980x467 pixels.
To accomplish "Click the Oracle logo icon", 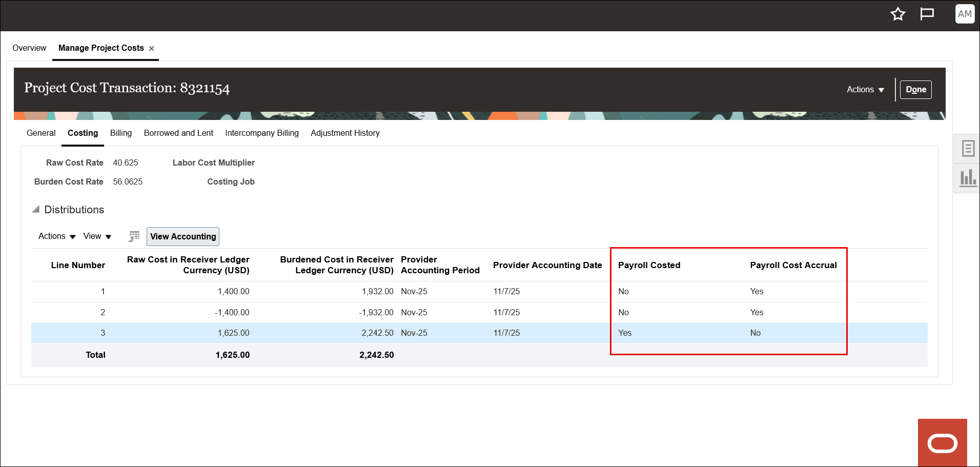I will point(942,442).
